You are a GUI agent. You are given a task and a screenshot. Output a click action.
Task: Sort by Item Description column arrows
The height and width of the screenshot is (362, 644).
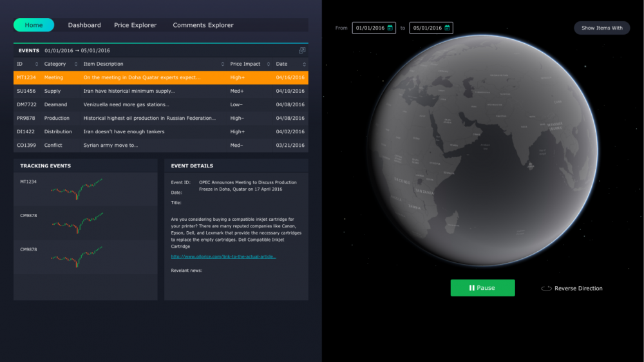tap(223, 64)
